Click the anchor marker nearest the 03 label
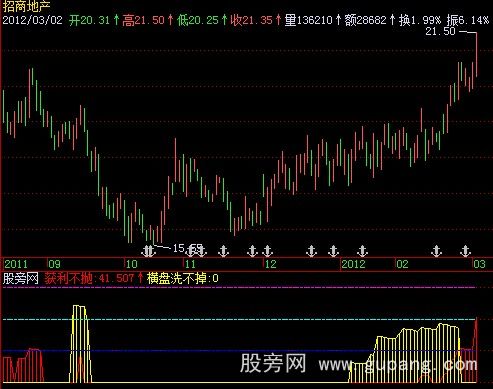Image resolution: width=493 pixels, height=389 pixels. [x=465, y=251]
